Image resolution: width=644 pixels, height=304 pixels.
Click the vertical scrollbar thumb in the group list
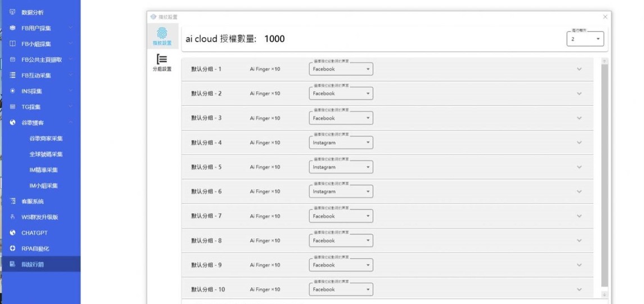click(605, 175)
